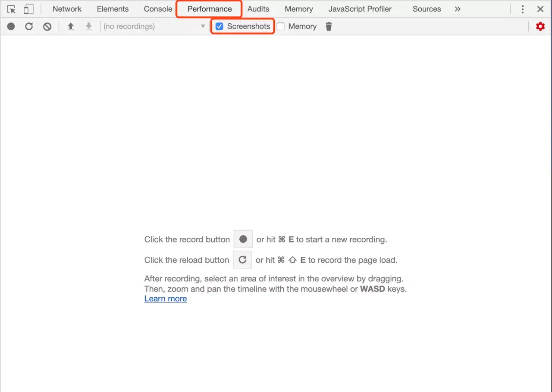Enable the Memory checkbox

pyautogui.click(x=281, y=26)
